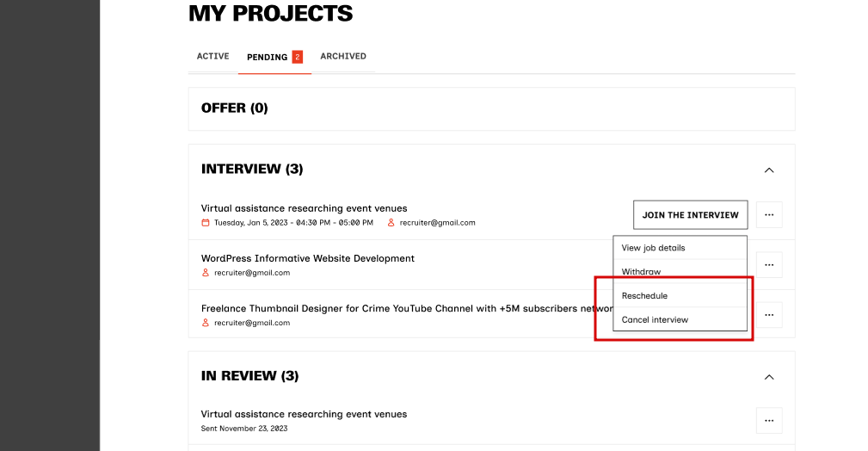Collapse the INTERVIEW (3) section
868x451 pixels.
[x=769, y=170]
